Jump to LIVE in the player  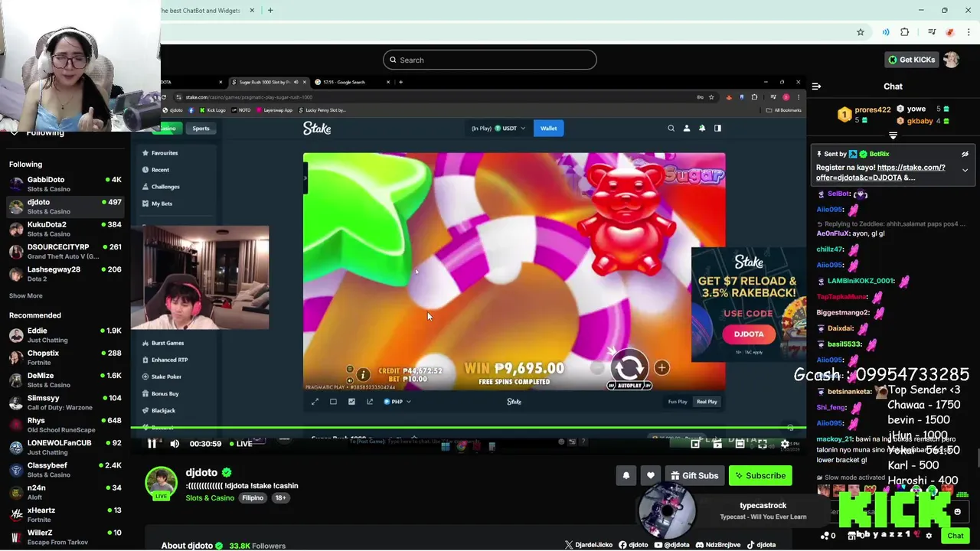(x=240, y=444)
